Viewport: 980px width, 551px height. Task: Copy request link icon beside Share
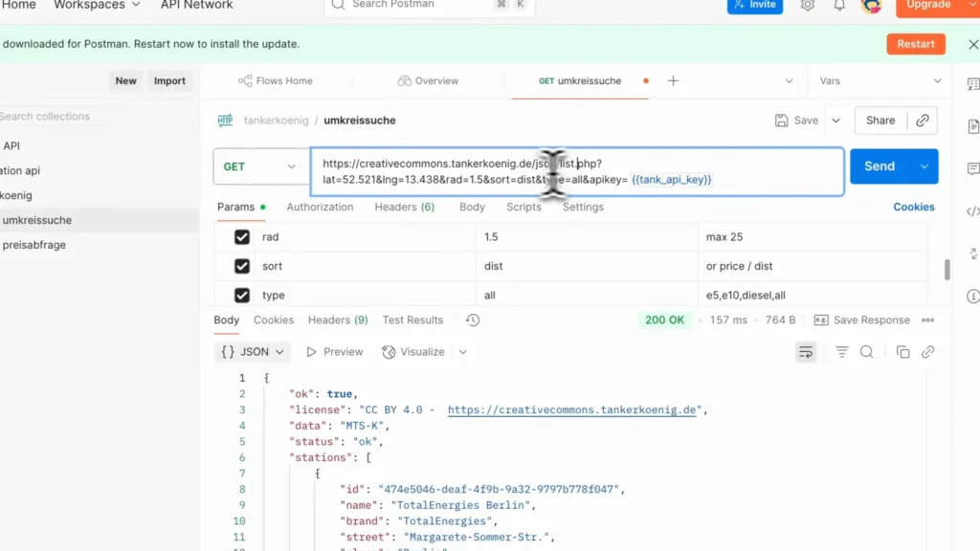(x=923, y=121)
